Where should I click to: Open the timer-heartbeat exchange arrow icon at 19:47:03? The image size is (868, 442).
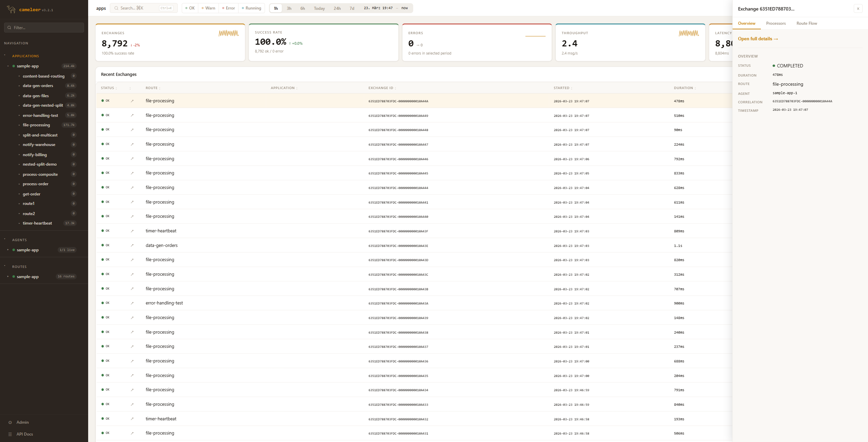[132, 231]
